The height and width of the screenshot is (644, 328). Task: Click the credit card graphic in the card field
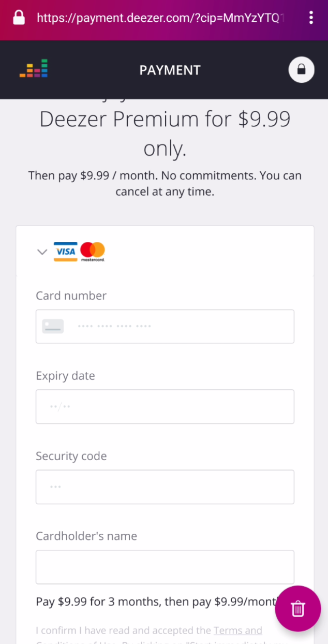(52, 326)
